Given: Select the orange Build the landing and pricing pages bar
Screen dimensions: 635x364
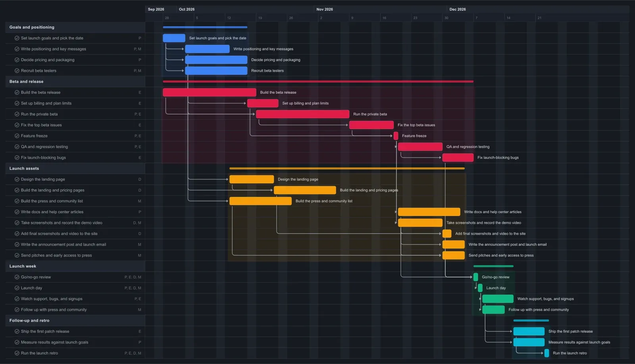Looking at the screenshot, I should coord(305,190).
